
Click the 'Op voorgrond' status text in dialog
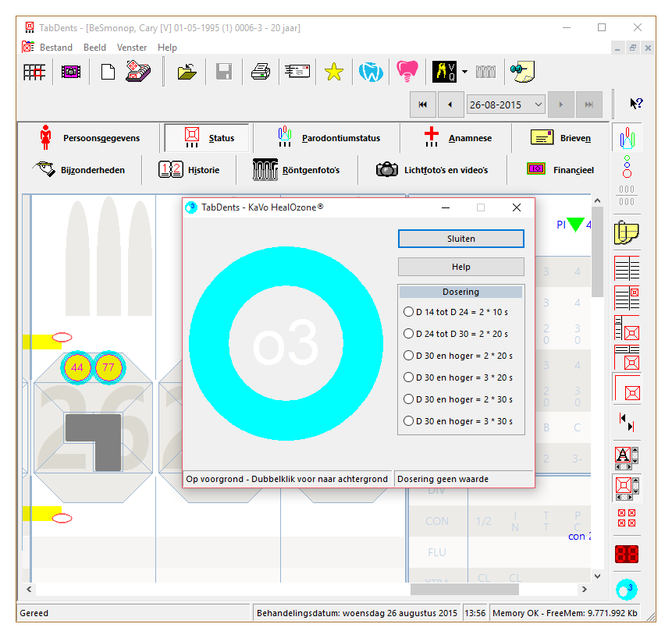pos(286,479)
